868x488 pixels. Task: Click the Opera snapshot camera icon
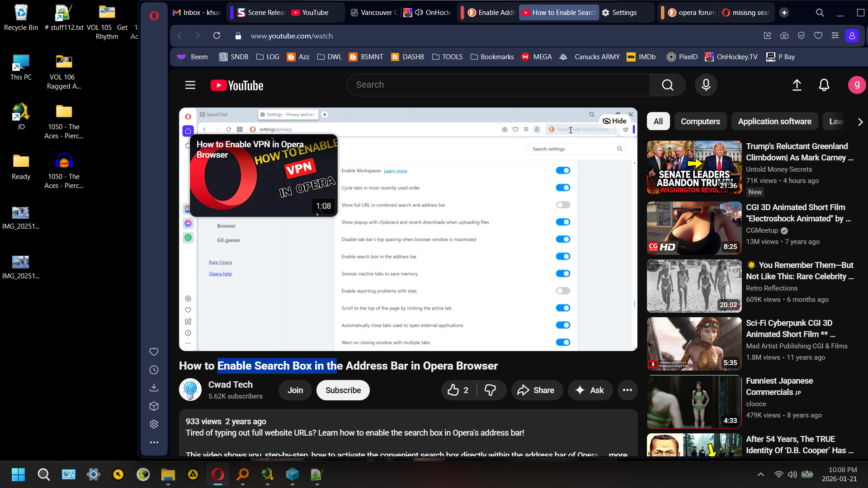784,36
